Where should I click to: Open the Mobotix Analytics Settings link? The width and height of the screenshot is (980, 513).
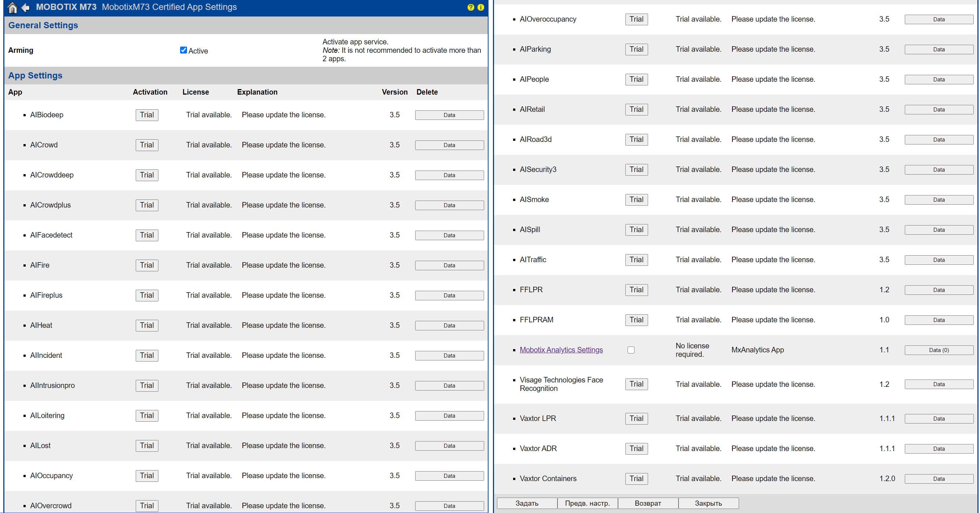561,350
